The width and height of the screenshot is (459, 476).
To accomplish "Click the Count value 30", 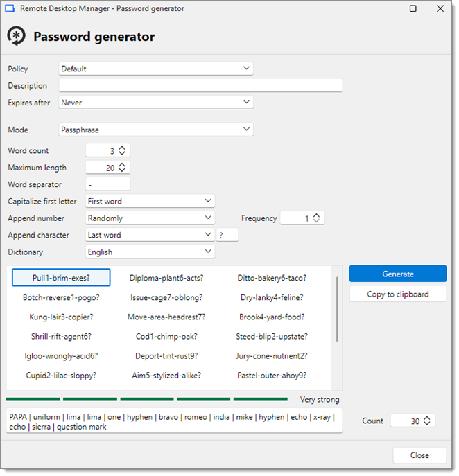I will 415,421.
